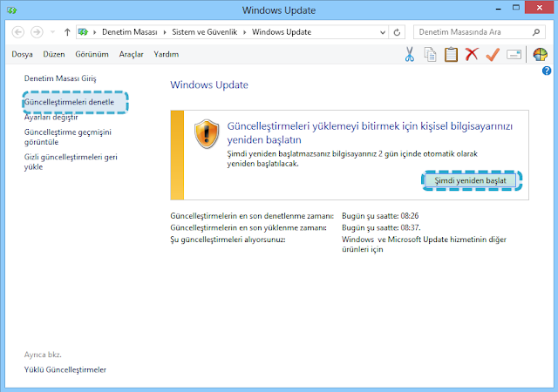Expand the address bar history dropdown

[x=383, y=32]
